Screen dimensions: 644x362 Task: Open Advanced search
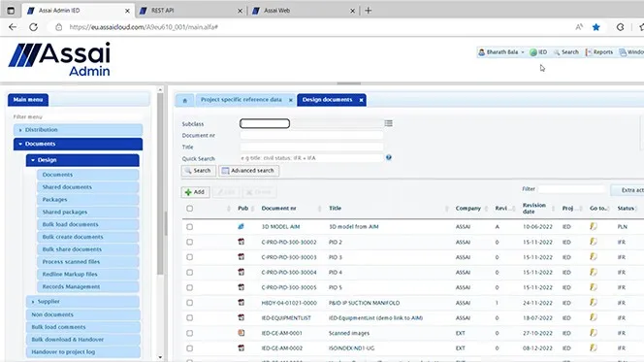(x=249, y=171)
